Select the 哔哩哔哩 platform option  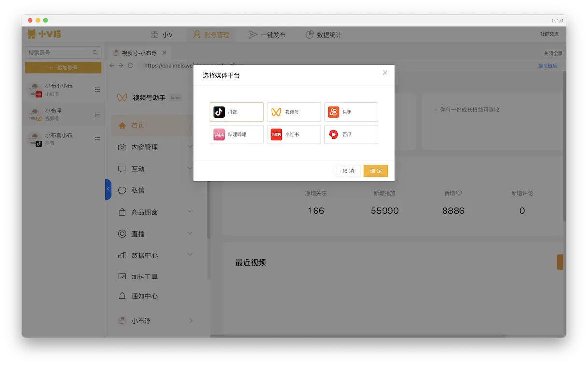pos(237,134)
